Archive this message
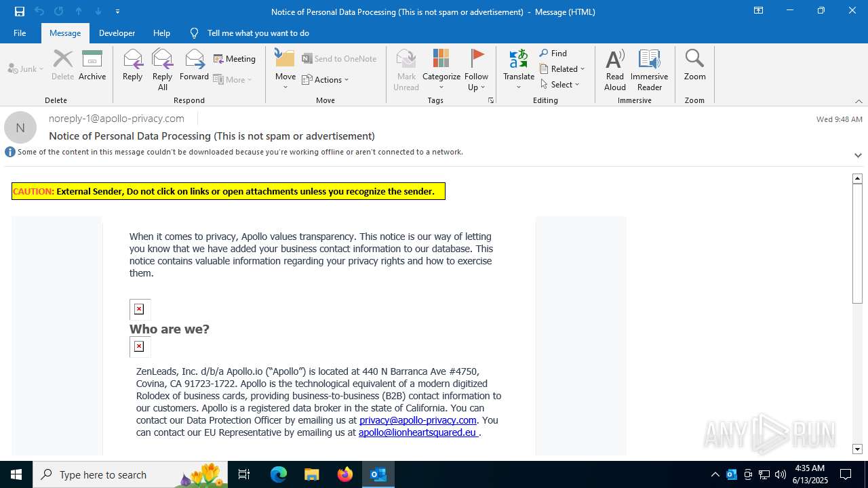The image size is (868, 488). (x=92, y=66)
